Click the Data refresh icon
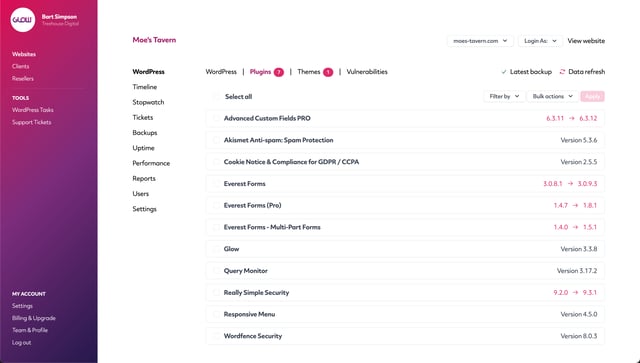Viewport: 640px width, 363px height. 562,71
